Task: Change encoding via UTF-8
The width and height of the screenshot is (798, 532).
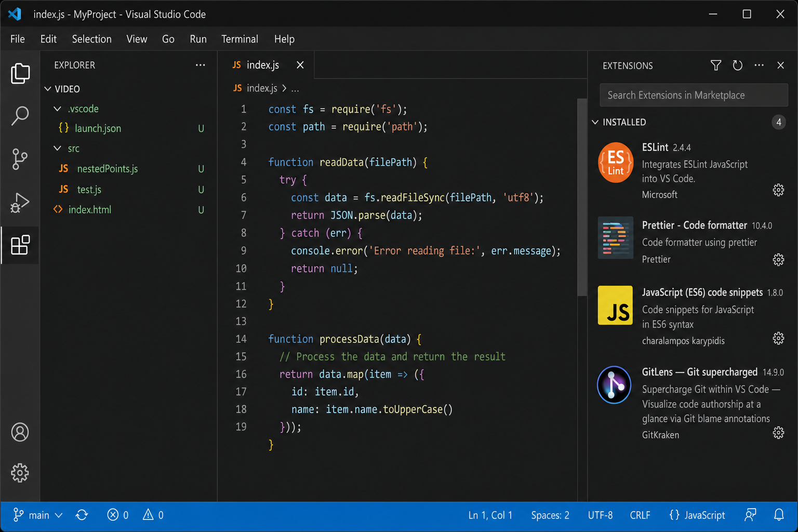Action: pyautogui.click(x=600, y=515)
